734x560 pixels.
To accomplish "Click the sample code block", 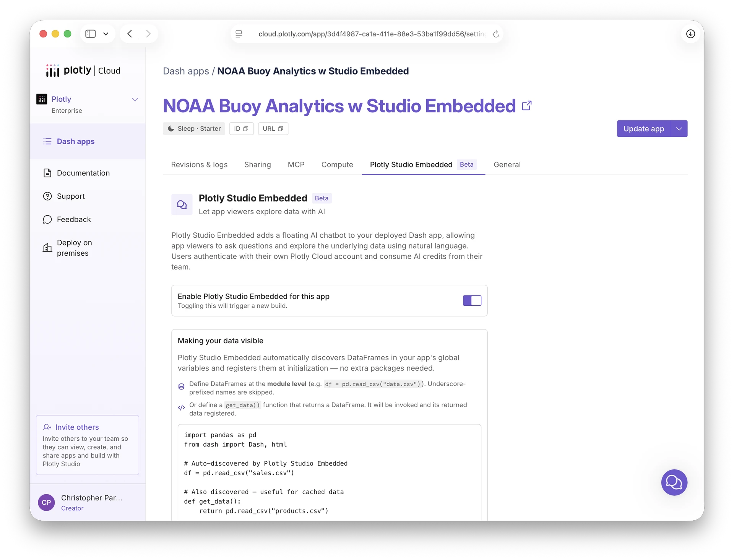I will 329,473.
